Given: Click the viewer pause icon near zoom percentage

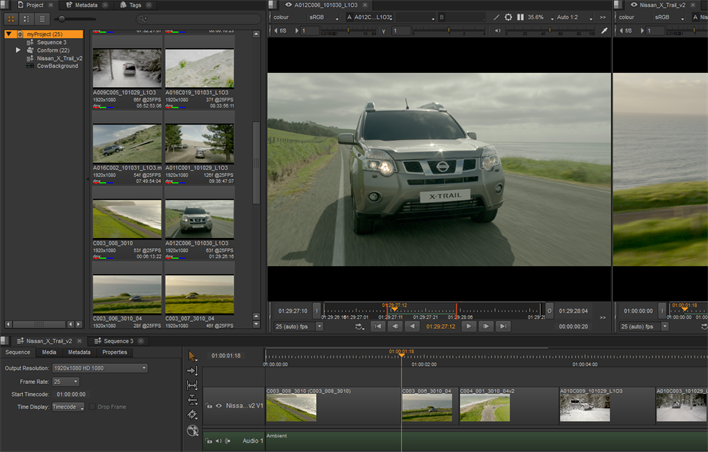Looking at the screenshot, I should 520,17.
